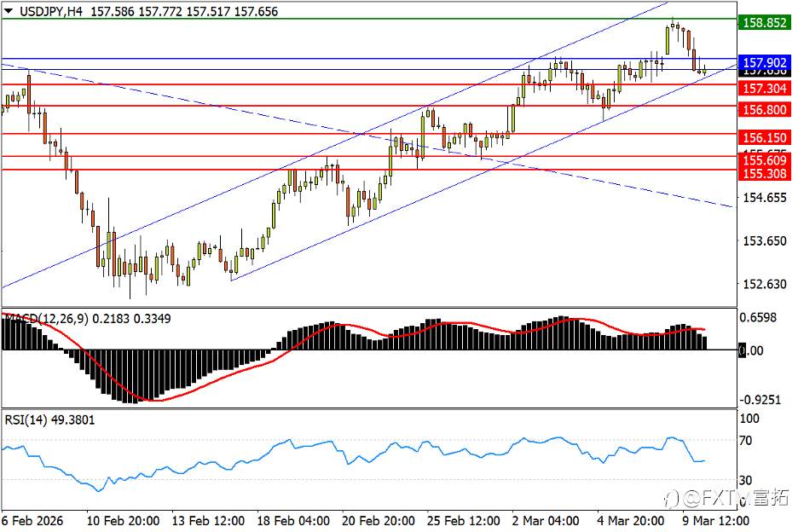Viewport: 798px width, 532px height.
Task: Select the red 156.800 level label
Action: tap(765, 109)
